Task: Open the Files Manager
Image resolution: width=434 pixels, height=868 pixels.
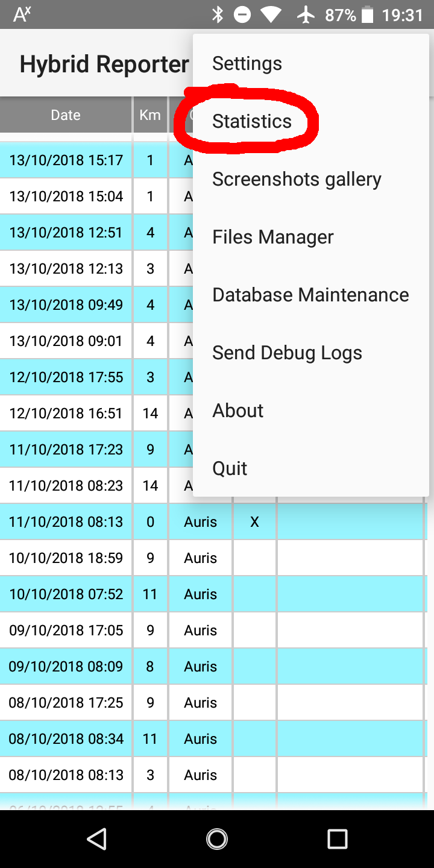Action: point(272,236)
